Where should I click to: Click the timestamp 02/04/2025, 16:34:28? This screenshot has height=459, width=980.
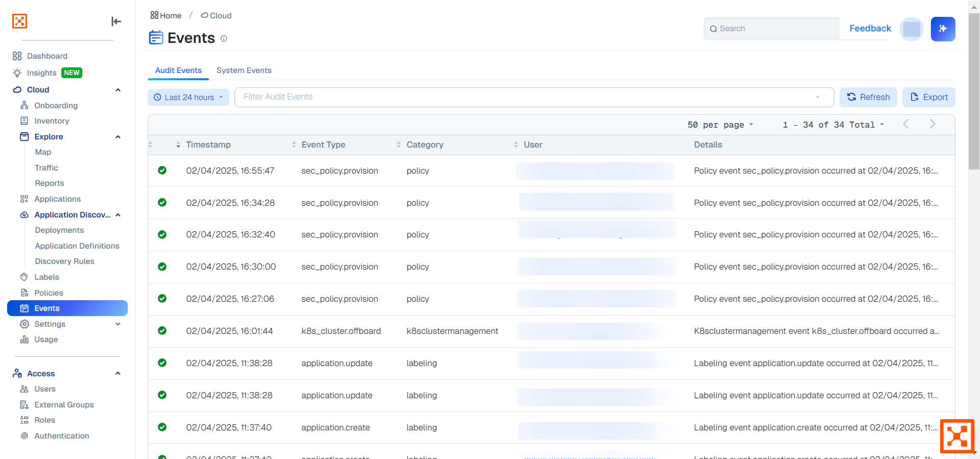pyautogui.click(x=230, y=203)
